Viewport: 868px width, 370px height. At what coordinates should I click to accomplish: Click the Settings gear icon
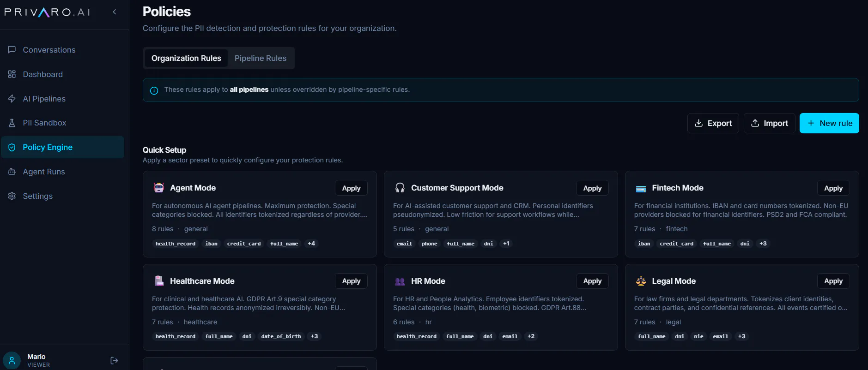click(x=12, y=196)
